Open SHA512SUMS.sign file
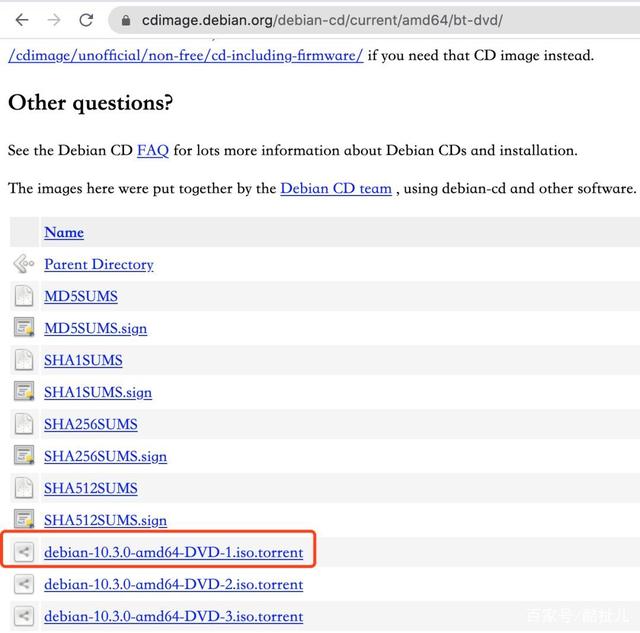The width and height of the screenshot is (640, 633). [105, 521]
